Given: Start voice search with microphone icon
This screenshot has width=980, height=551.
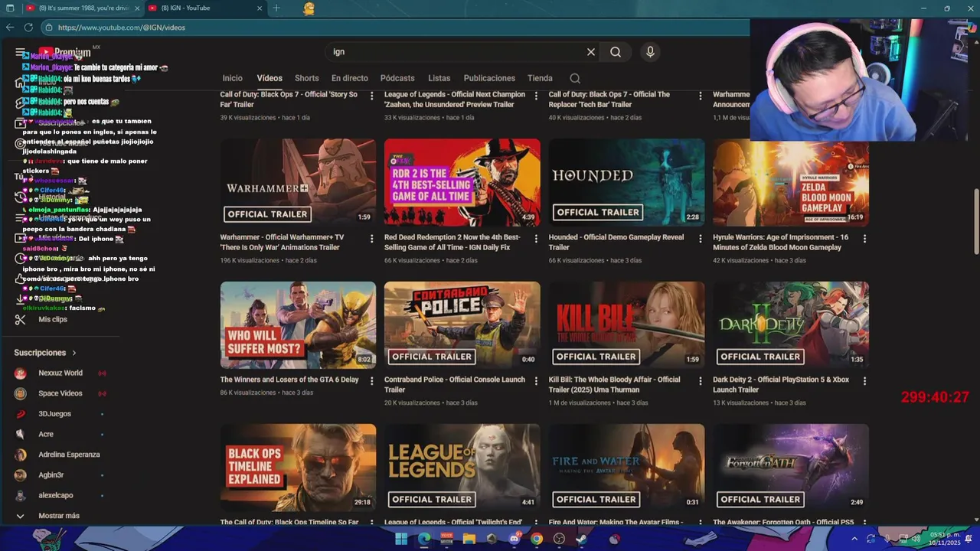Looking at the screenshot, I should (650, 52).
